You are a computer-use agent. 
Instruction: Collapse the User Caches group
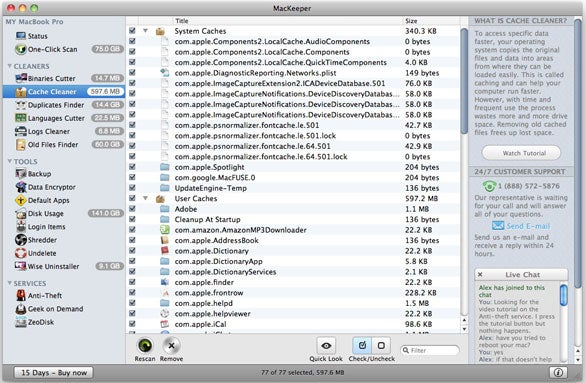click(x=145, y=198)
